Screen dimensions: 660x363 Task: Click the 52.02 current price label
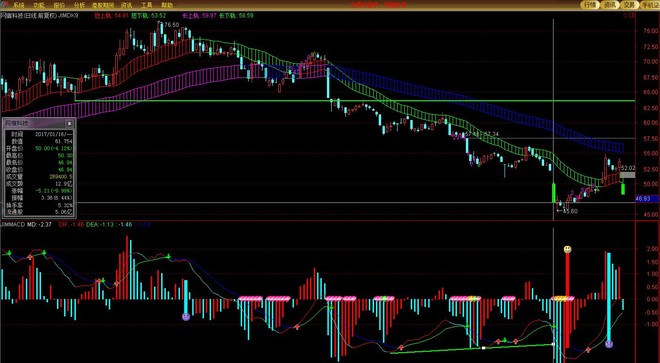point(628,168)
